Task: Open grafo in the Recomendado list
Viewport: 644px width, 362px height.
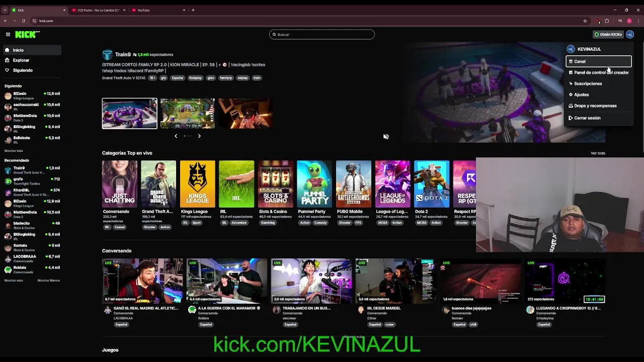Action: point(31,181)
